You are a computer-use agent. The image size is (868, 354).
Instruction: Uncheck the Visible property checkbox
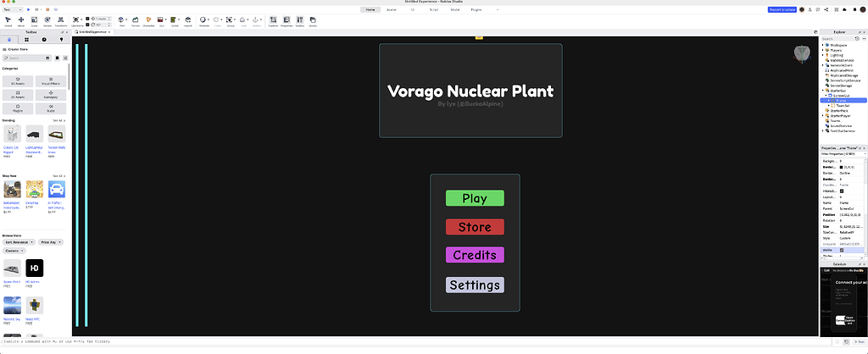tap(842, 250)
